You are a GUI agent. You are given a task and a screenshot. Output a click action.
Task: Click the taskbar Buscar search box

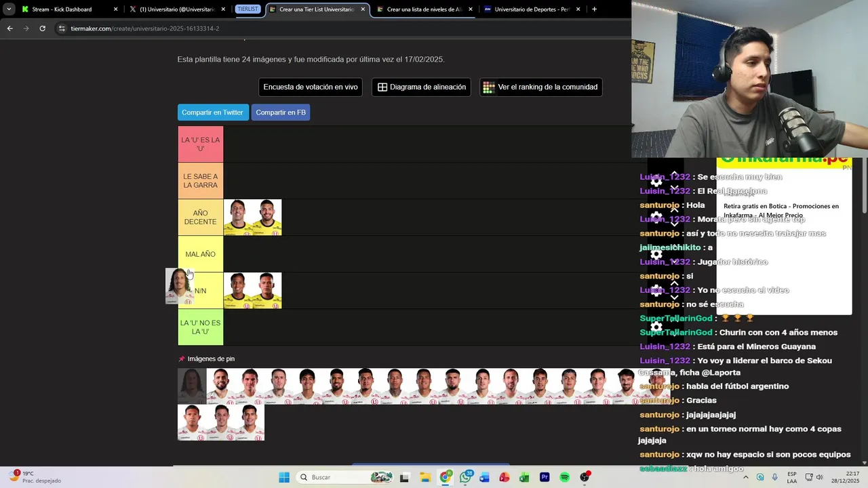346,477
